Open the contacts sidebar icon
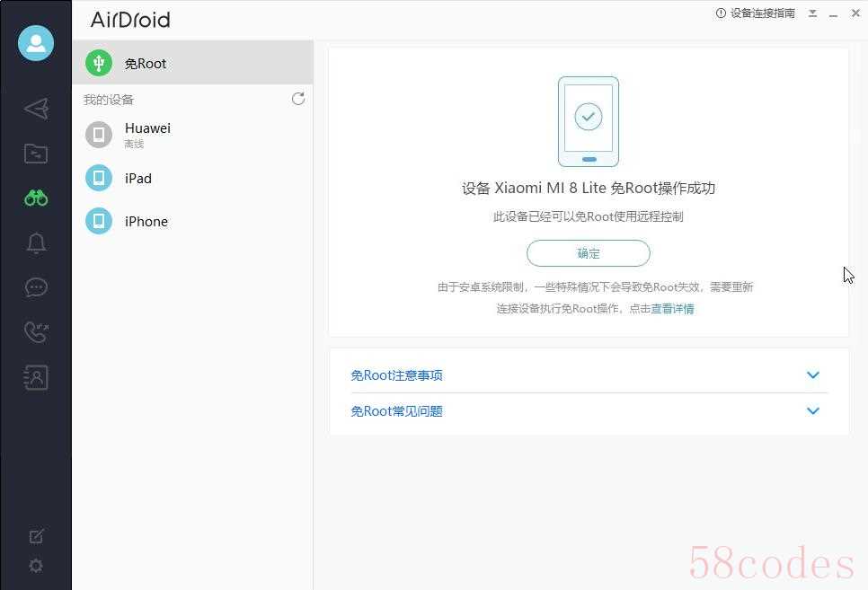This screenshot has width=868, height=590. tap(36, 377)
